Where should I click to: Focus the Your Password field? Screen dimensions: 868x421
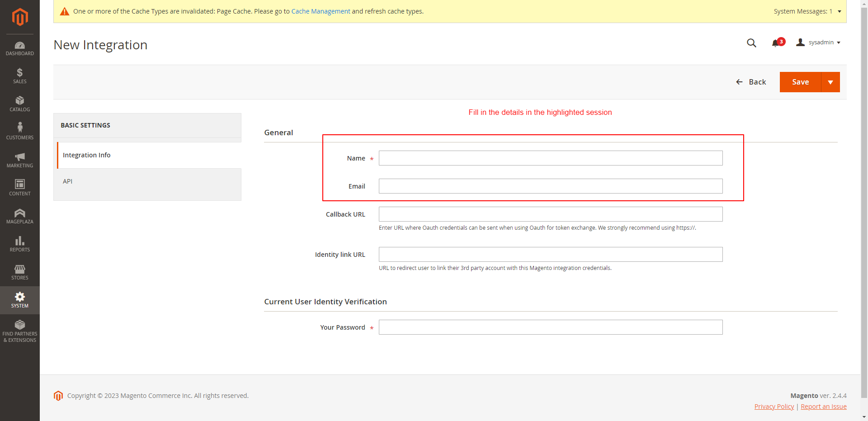coord(551,327)
